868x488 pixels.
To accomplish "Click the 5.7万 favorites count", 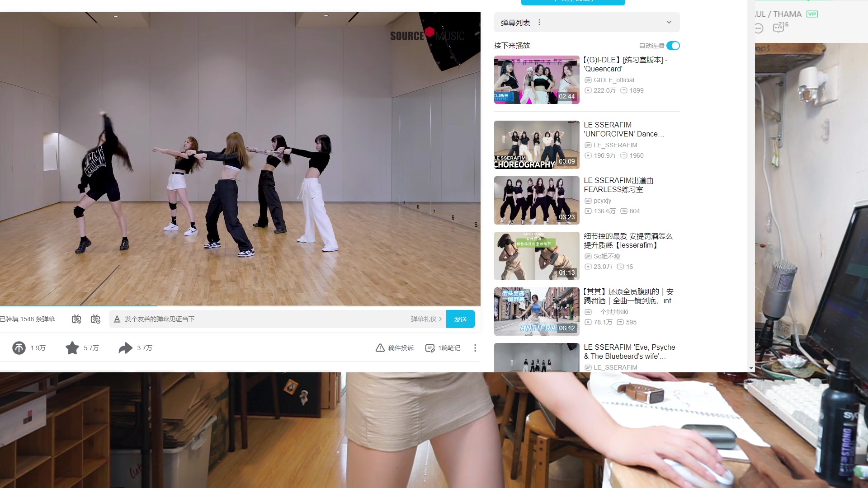I will (x=91, y=348).
